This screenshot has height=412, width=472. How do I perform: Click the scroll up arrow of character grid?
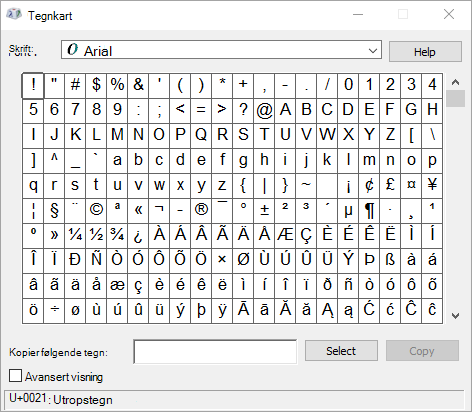coord(455,82)
